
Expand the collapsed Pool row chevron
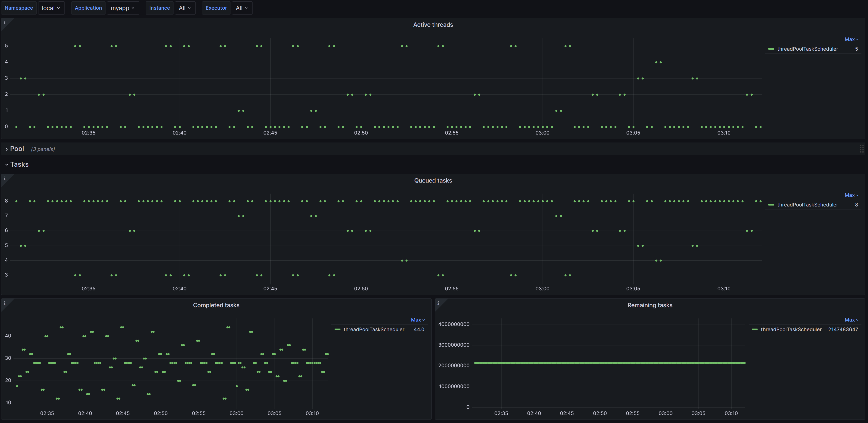click(x=6, y=149)
